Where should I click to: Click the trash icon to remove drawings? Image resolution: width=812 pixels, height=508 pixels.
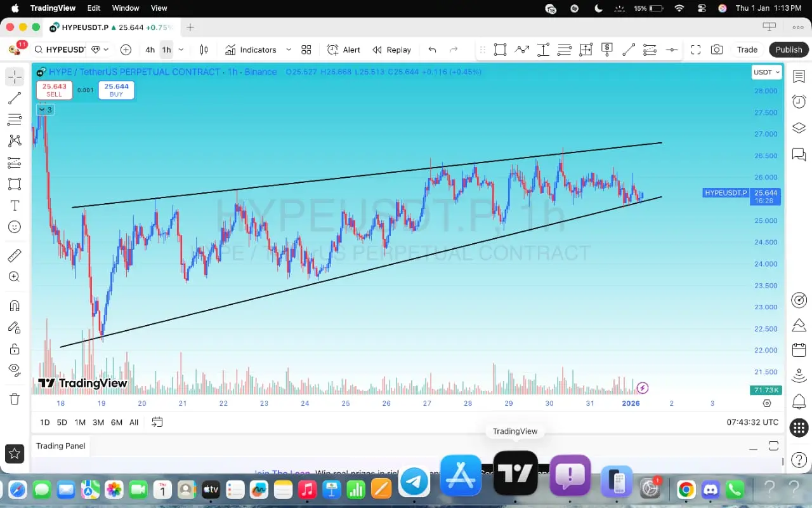[x=15, y=399]
